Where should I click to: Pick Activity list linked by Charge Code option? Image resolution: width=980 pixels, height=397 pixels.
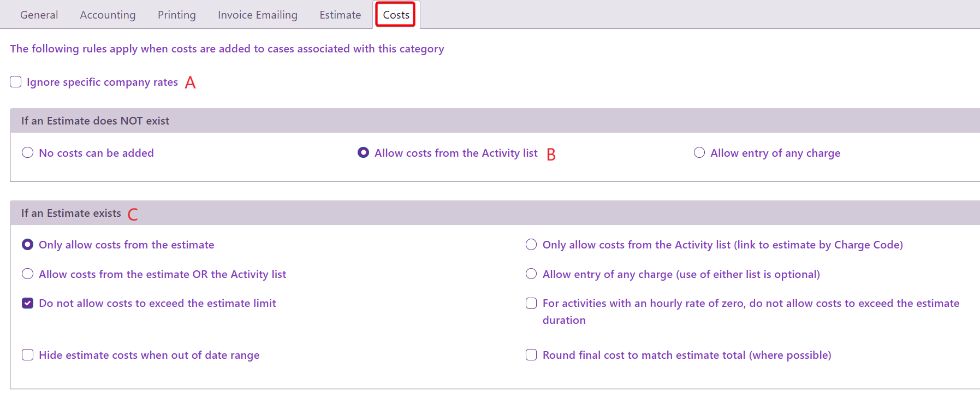point(531,245)
